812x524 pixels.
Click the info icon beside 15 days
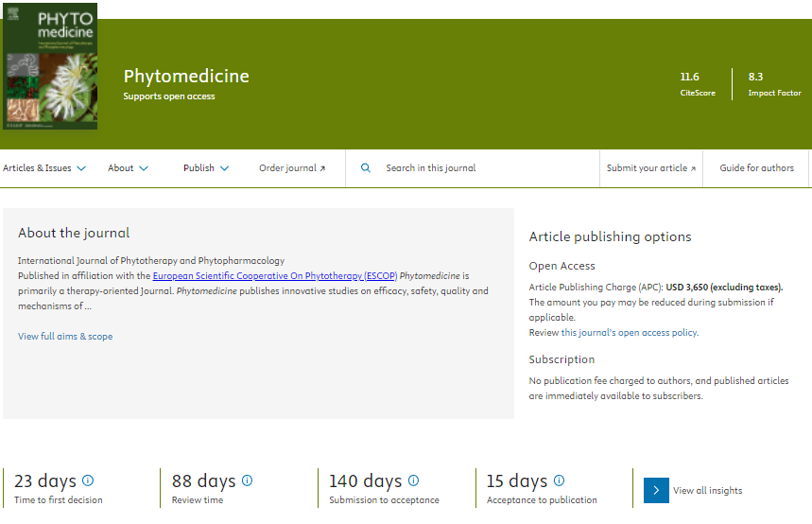559,480
